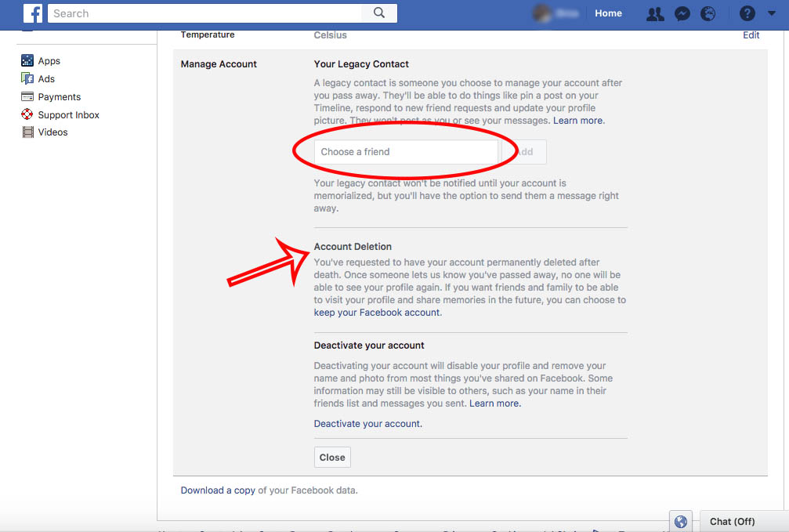Click the Choose a friend field
Screen dimensions: 789x532
pyautogui.click(x=406, y=152)
